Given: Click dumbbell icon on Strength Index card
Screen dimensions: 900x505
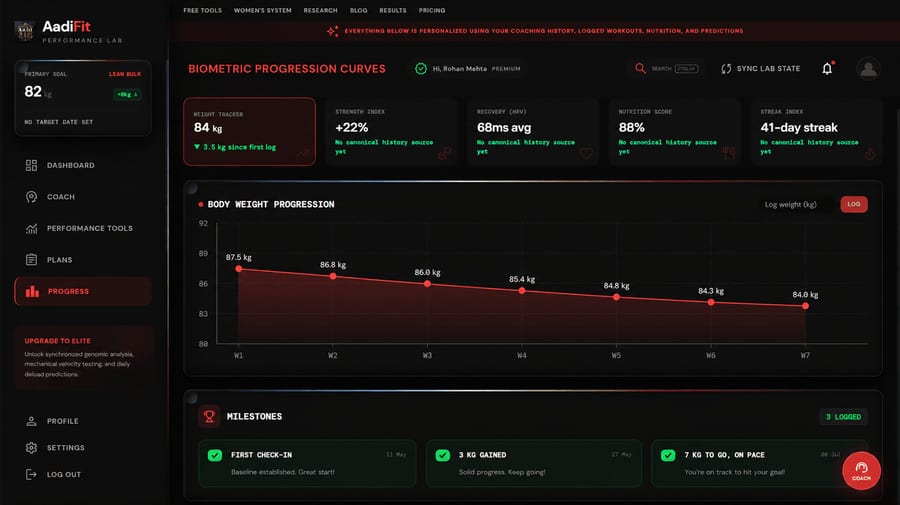Looking at the screenshot, I should click(444, 153).
